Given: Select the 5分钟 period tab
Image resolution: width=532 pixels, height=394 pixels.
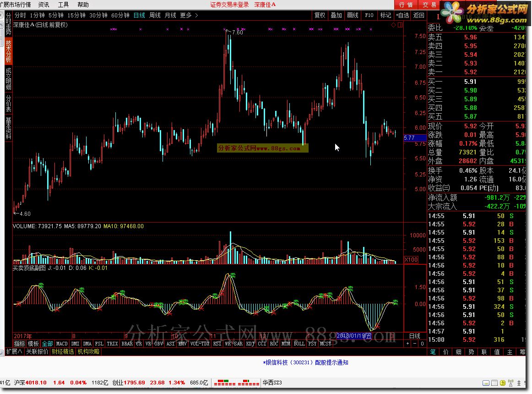Looking at the screenshot, I should 56,15.
